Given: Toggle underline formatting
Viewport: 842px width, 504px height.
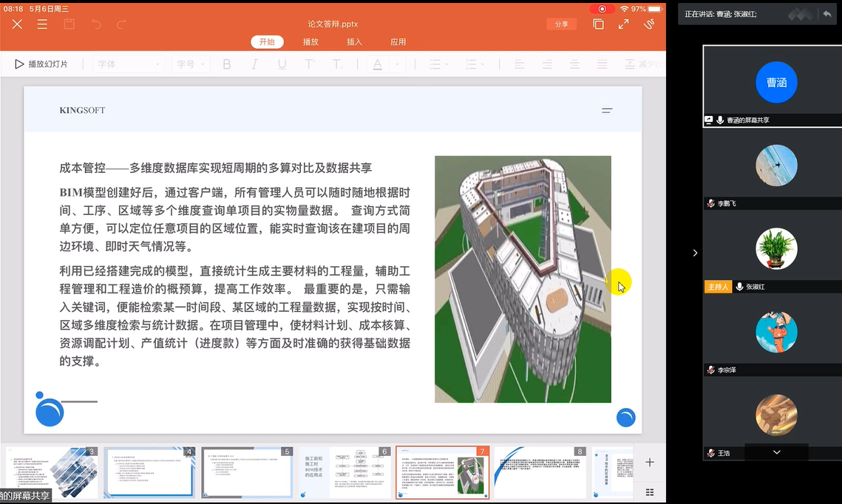Looking at the screenshot, I should pyautogui.click(x=282, y=64).
